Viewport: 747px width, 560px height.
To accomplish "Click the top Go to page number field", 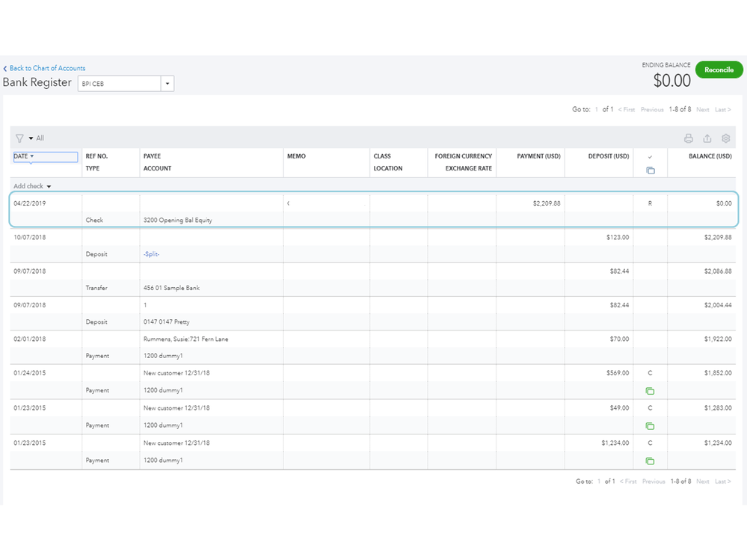I will coord(596,110).
